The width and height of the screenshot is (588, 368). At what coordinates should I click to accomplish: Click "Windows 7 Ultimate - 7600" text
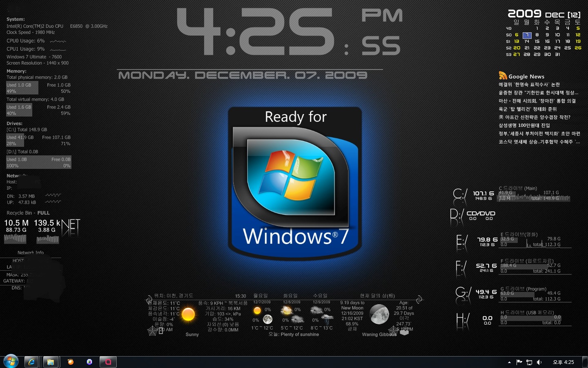(34, 57)
